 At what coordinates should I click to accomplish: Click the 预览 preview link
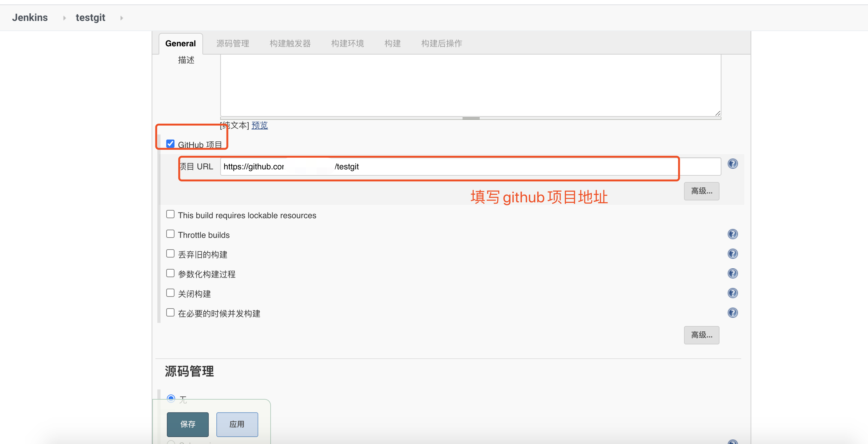pos(260,125)
